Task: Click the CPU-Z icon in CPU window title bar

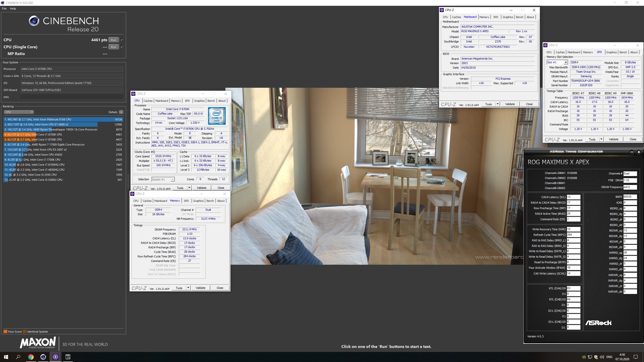Action: pyautogui.click(x=133, y=94)
